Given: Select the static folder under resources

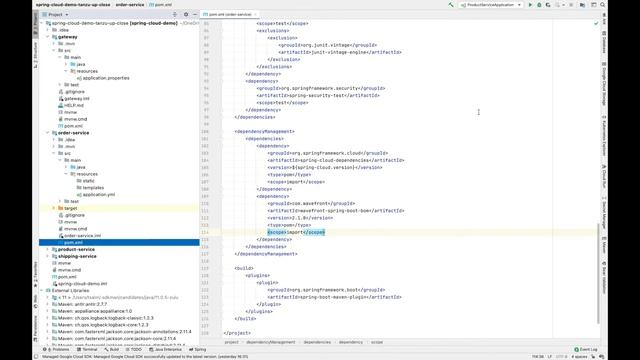Looking at the screenshot, I should [x=86, y=181].
